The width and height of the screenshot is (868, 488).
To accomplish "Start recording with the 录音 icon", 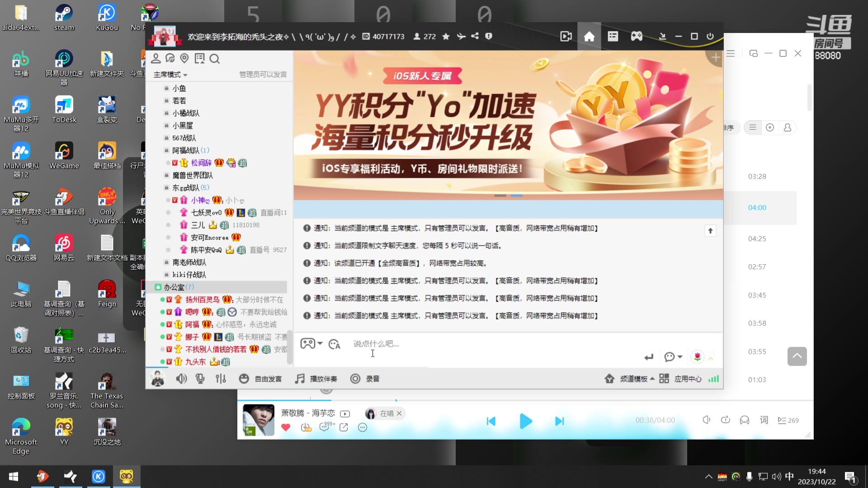I will [355, 379].
